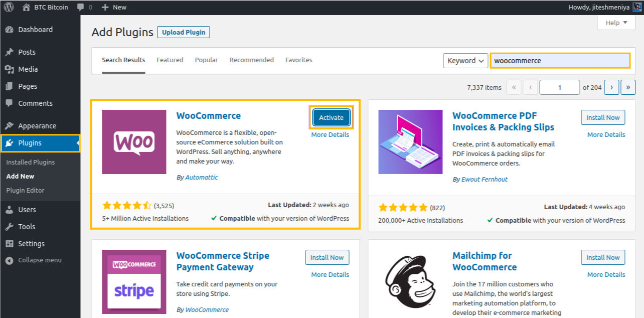
Task: Click the '7,337 items' count text
Action: click(x=484, y=88)
